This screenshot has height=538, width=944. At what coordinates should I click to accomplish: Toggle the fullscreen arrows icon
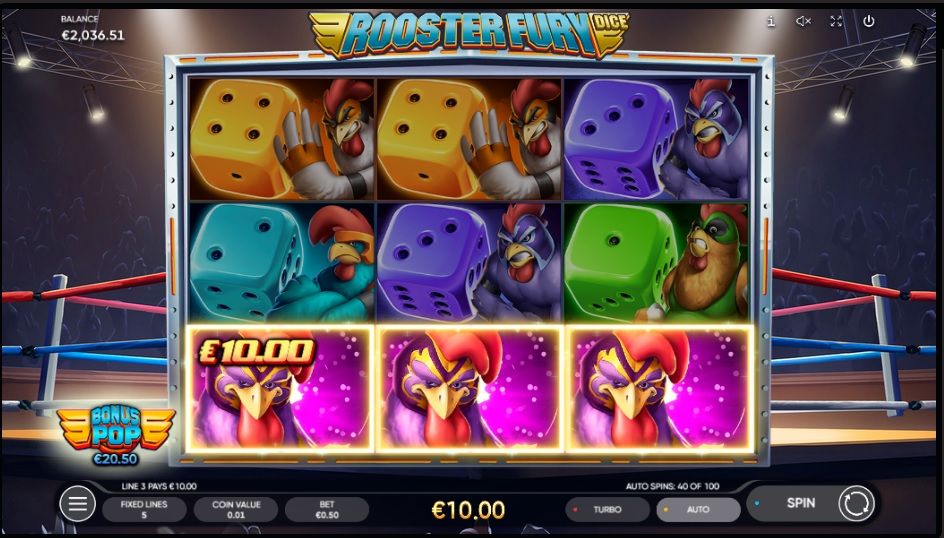pos(836,22)
